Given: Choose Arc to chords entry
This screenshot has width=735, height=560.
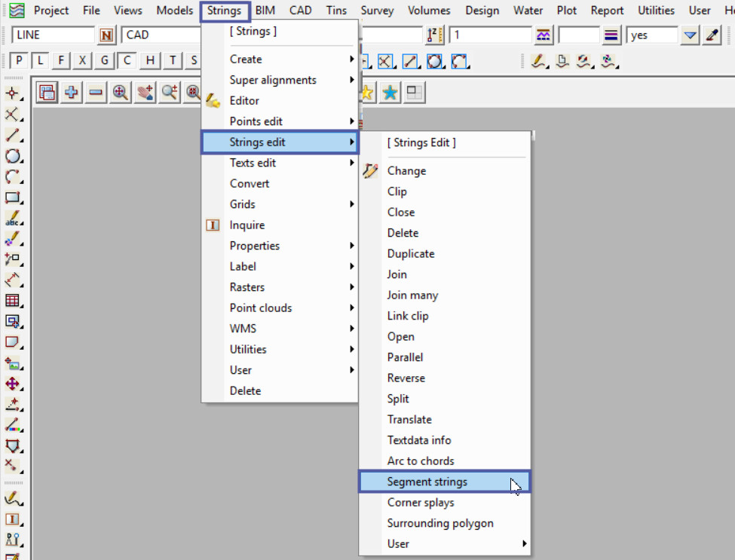Looking at the screenshot, I should (444, 461).
